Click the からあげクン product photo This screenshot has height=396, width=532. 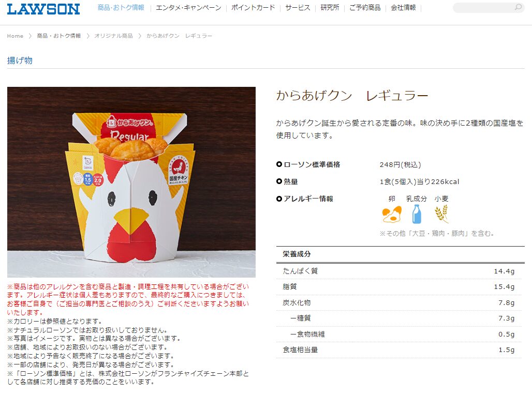[x=131, y=182]
